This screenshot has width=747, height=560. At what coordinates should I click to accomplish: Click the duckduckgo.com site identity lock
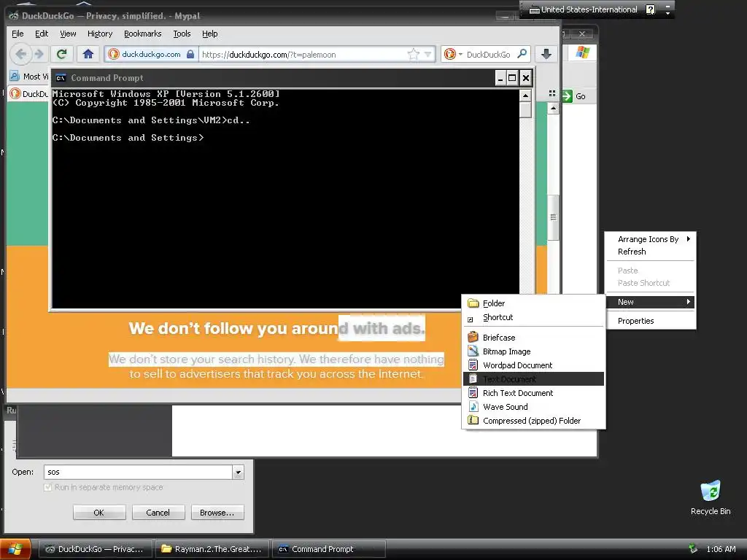(x=190, y=54)
